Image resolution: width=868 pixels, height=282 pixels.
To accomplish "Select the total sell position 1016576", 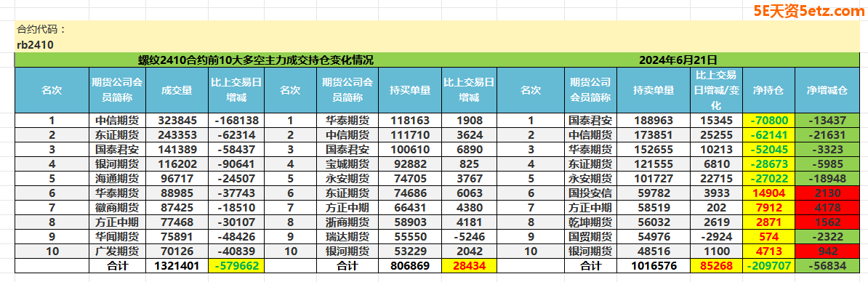I will click(x=654, y=266).
